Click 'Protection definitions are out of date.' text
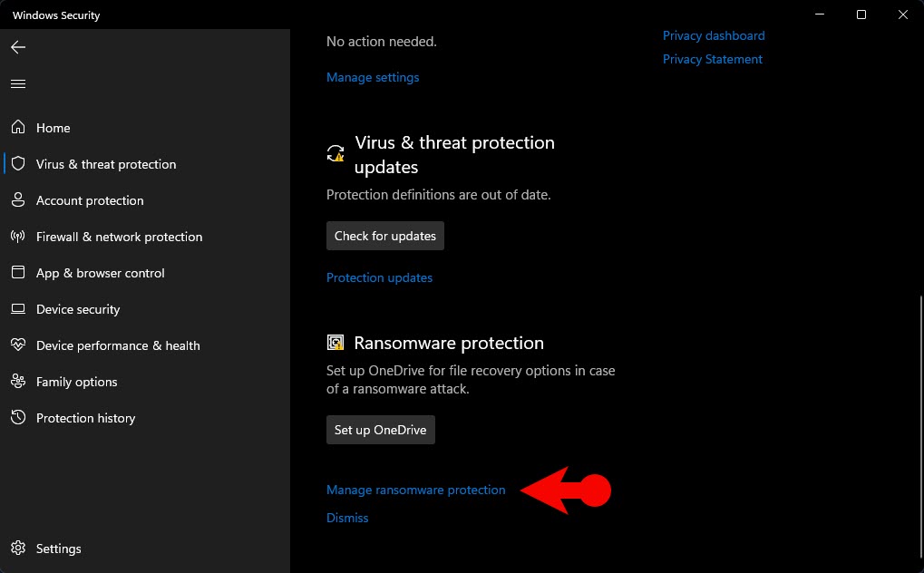This screenshot has height=573, width=924. click(439, 195)
